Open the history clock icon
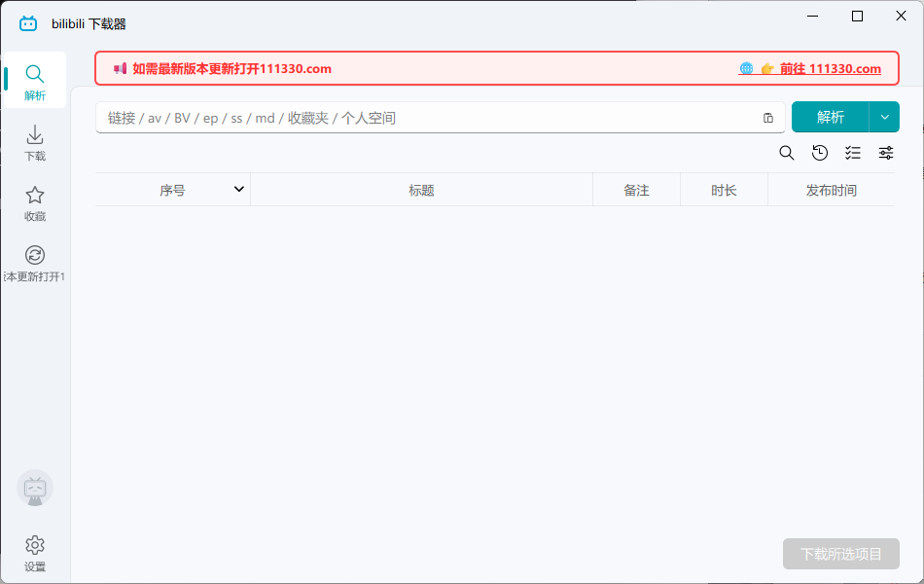Viewport: 924px width, 584px height. (820, 154)
